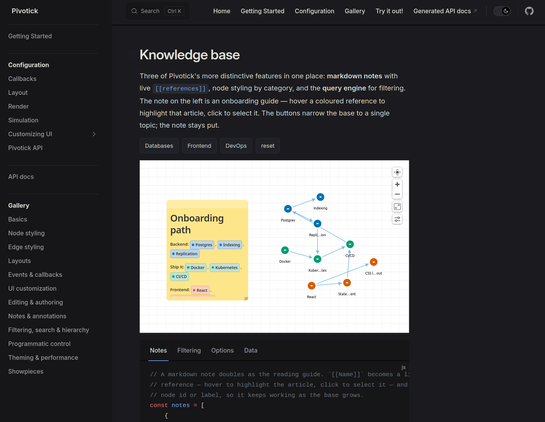Open Simulation sidebar page
The height and width of the screenshot is (422, 545).
(23, 120)
